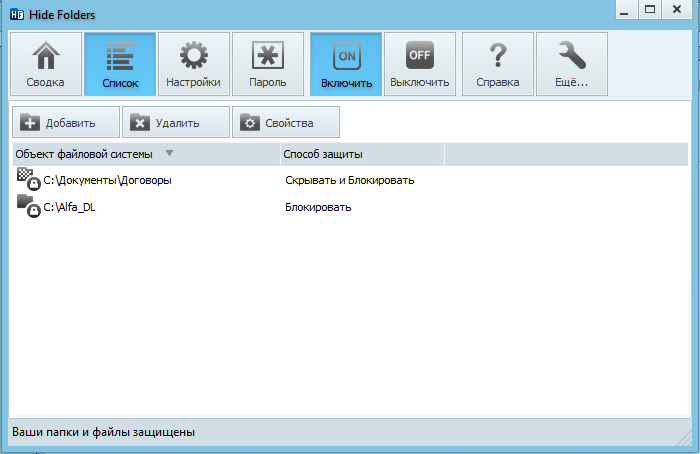Viewport: 700px width, 454px height.
Task: Click the Hide Folders app icon in title bar
Action: tap(17, 15)
